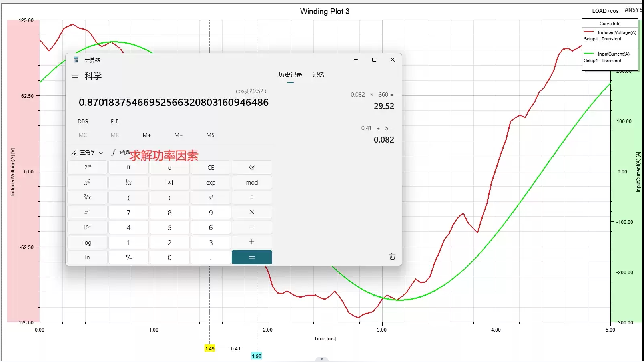Screen dimensions: 644x362
Task: Click the x to the power y key
Action: click(87, 212)
